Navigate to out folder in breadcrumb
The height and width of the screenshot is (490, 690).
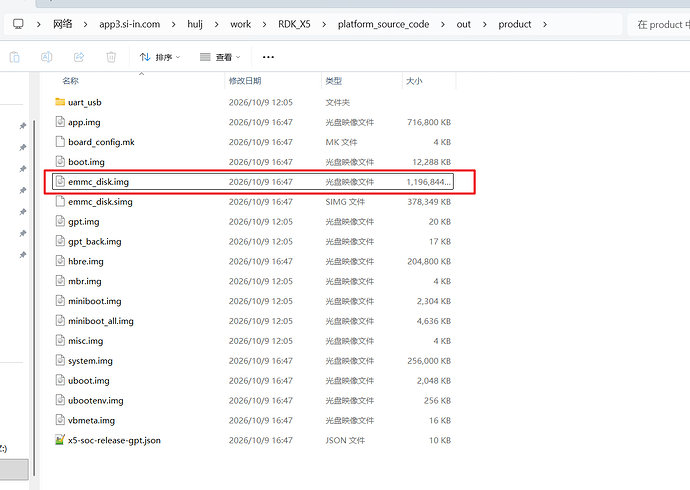463,24
